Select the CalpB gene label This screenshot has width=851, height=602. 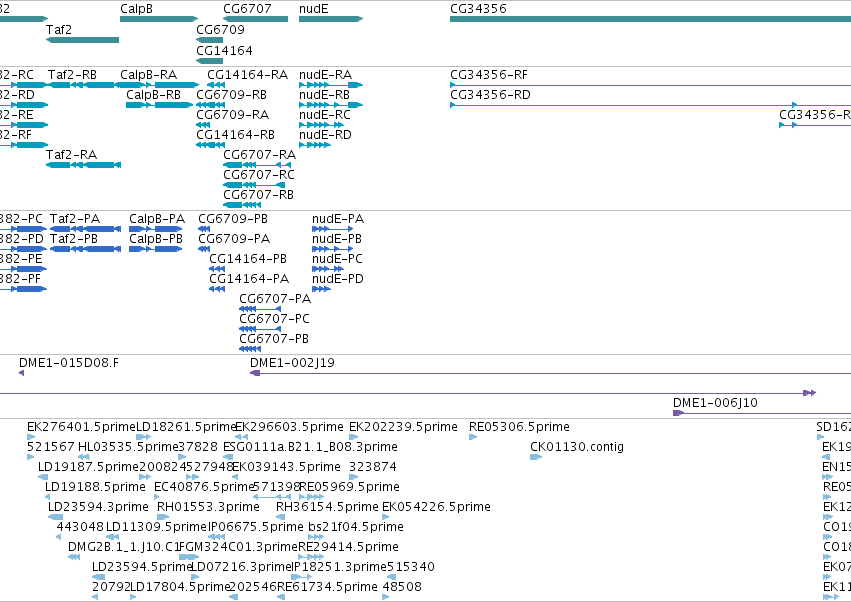(136, 9)
